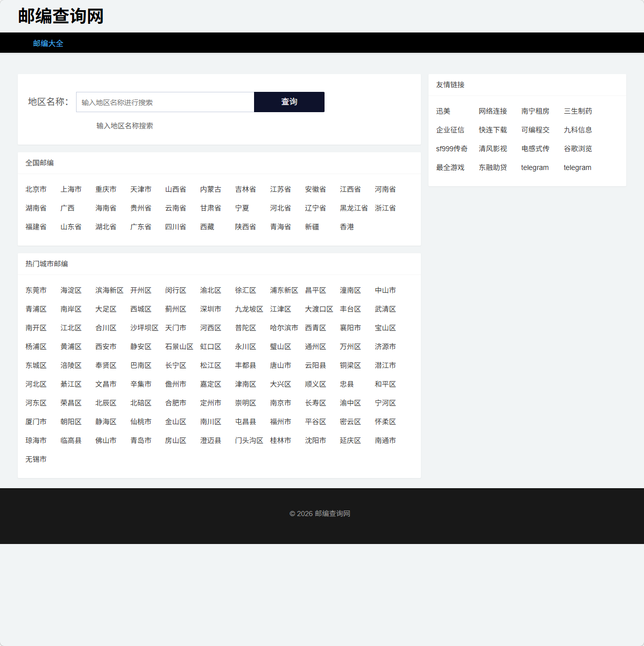This screenshot has height=646, width=644.
Task: Open the sf999传奇 friendly link
Action: [x=451, y=149]
